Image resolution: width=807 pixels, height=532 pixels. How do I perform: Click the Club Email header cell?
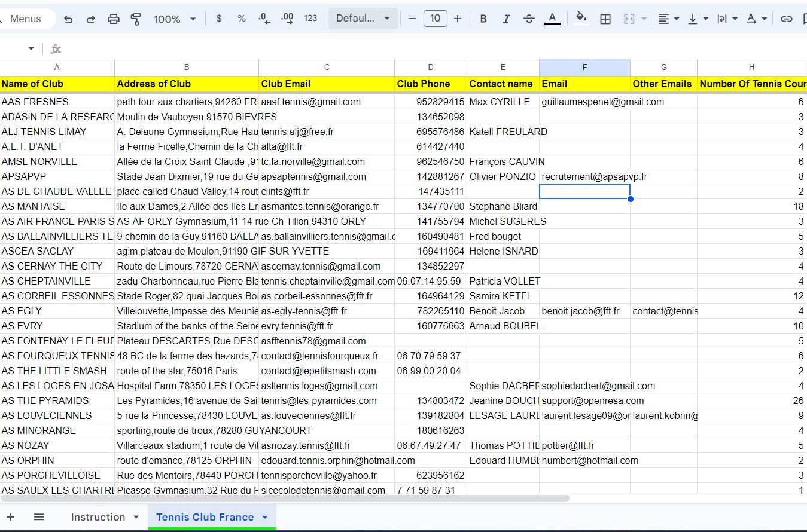[327, 84]
